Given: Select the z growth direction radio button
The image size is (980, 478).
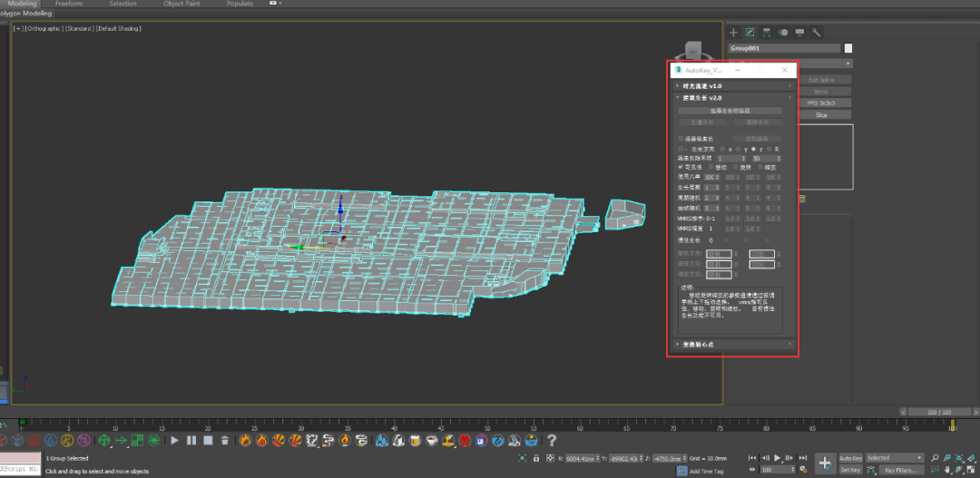Looking at the screenshot, I should pos(754,149).
